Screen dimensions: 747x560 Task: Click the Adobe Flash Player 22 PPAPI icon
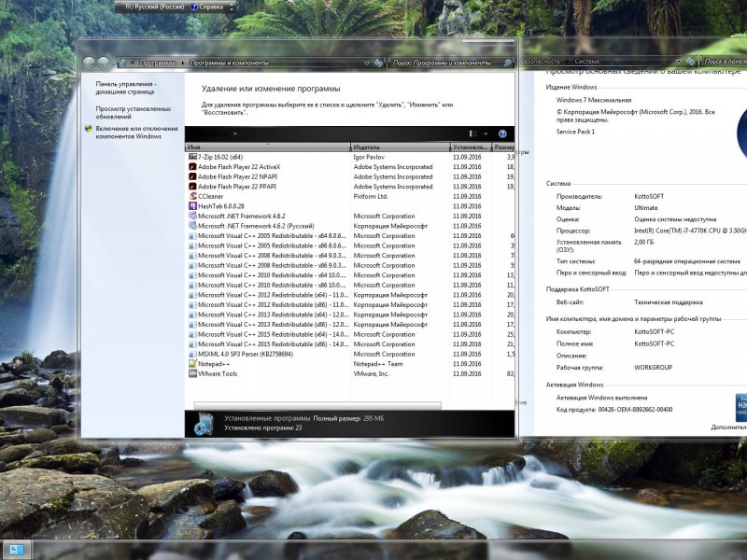pos(192,186)
